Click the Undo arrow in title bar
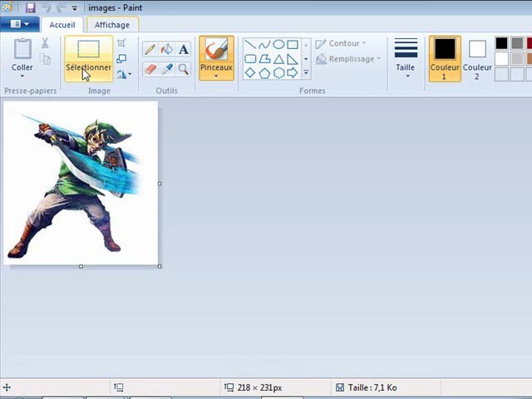The width and height of the screenshot is (532, 399). pos(47,7)
